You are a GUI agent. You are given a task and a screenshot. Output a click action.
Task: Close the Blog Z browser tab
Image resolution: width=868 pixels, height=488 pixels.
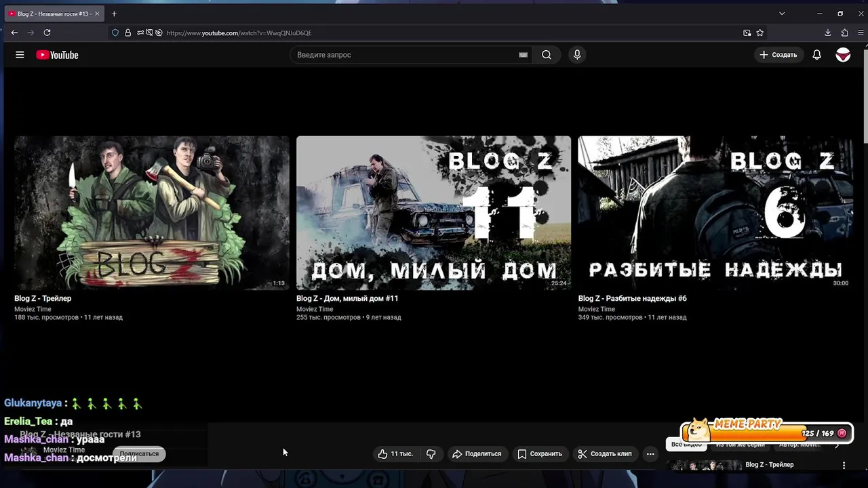pos(97,14)
